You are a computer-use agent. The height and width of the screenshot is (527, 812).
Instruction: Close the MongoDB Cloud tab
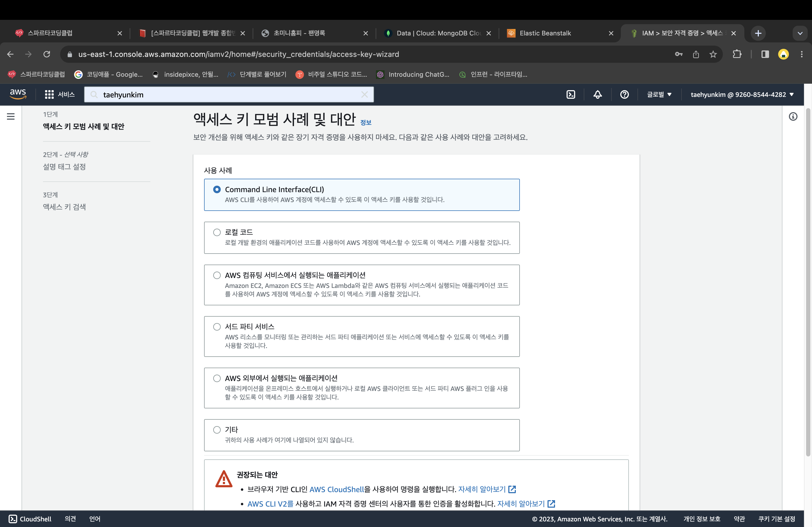point(488,33)
